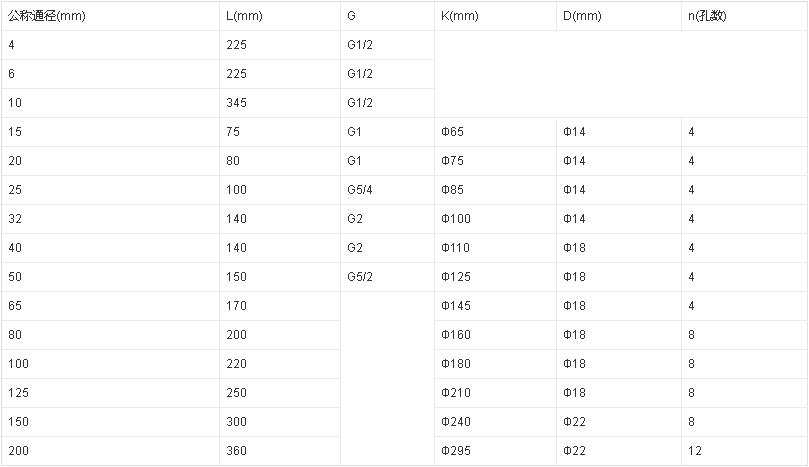
Task: Click the G5/2 thread cell
Action: click(360, 277)
